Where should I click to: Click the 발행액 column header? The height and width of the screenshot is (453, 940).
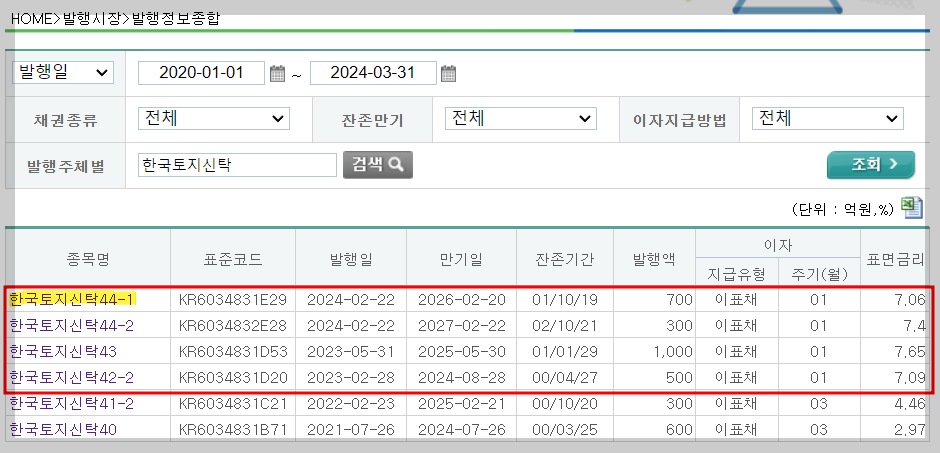[654, 259]
